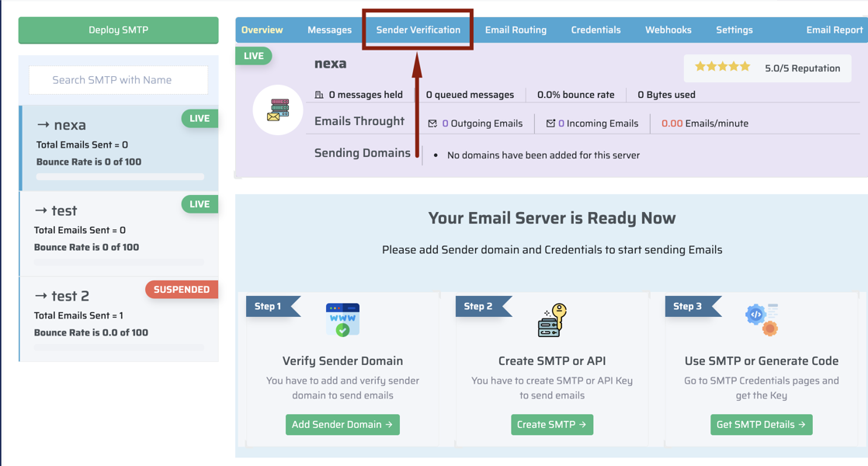Click the five-star reputation rating
Screen dimensions: 868x466
click(x=722, y=67)
